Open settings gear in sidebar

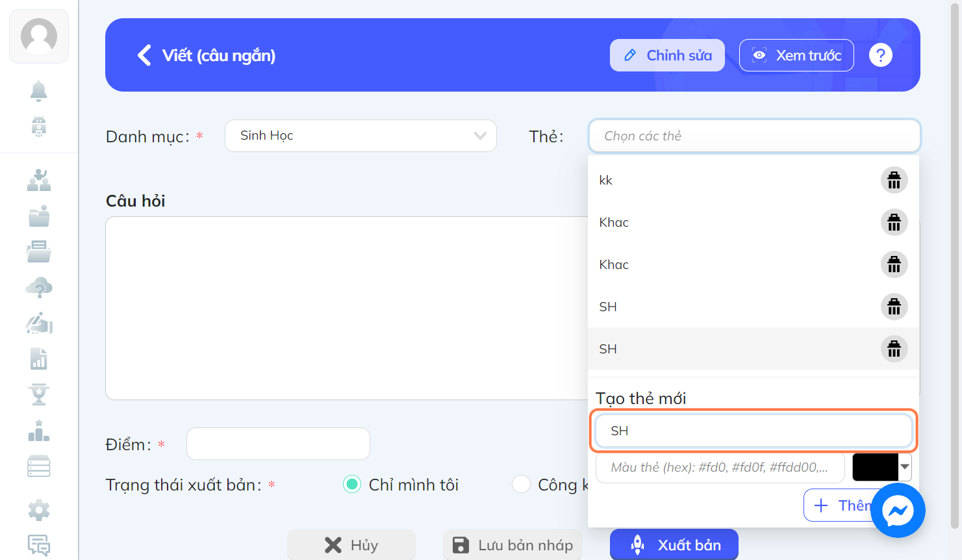pos(39,510)
